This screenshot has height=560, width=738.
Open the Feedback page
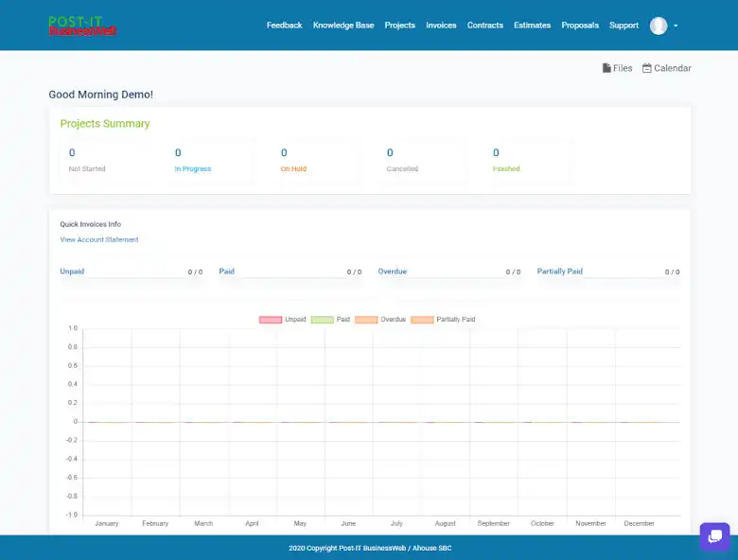point(284,26)
